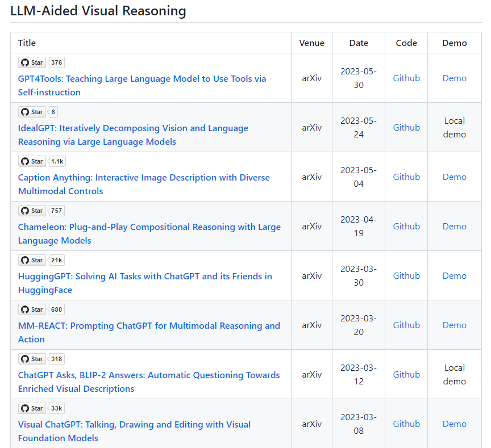Open the Demo link for Chameleon
This screenshot has width=491, height=448.
pos(455,227)
